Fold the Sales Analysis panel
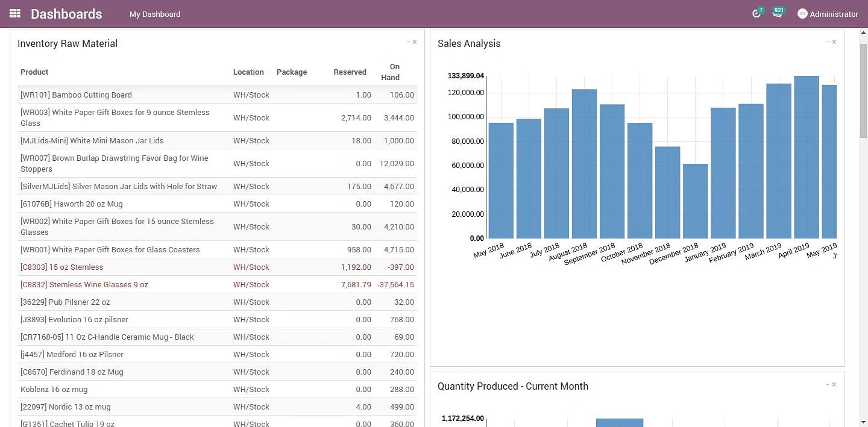This screenshot has width=868, height=427. pos(828,42)
